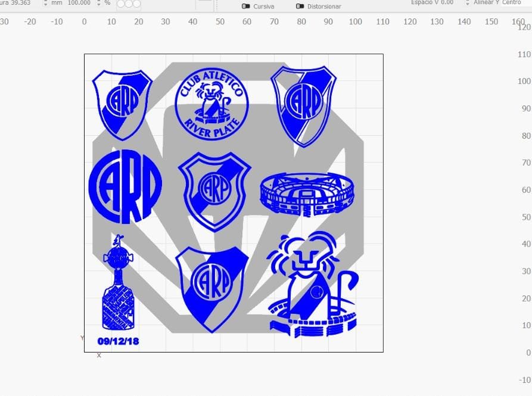Focus the 100.000 percent scale field
The width and height of the screenshot is (532, 396).
79,2
